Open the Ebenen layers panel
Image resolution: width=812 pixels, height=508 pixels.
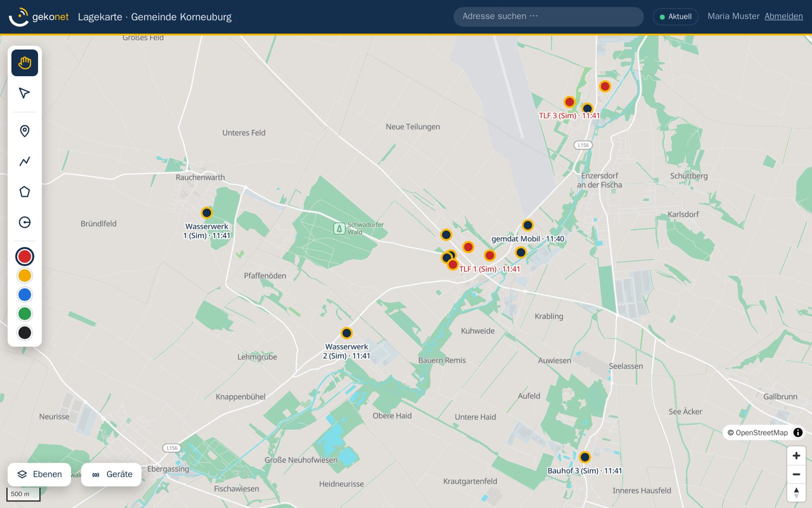pyautogui.click(x=40, y=474)
